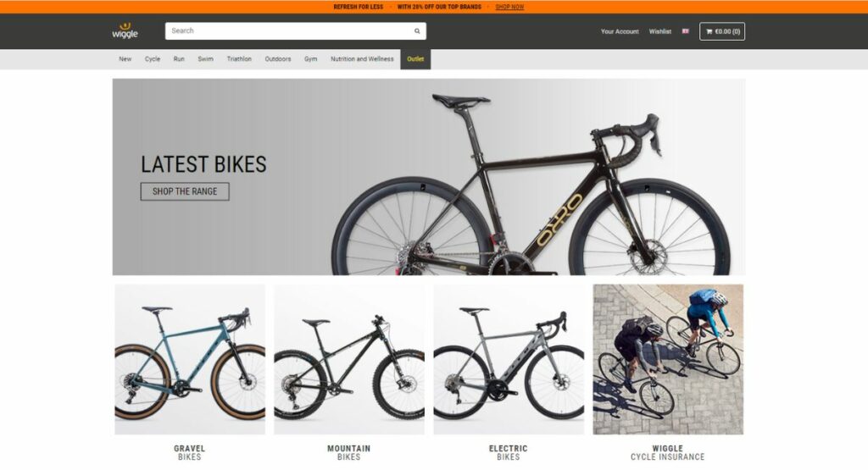Open the Gravel Bikes thumbnail
Viewport: 868px width, 470px height.
190,359
